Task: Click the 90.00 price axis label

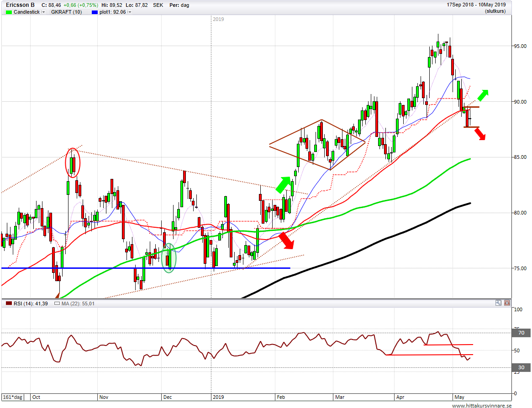Action: coord(520,102)
